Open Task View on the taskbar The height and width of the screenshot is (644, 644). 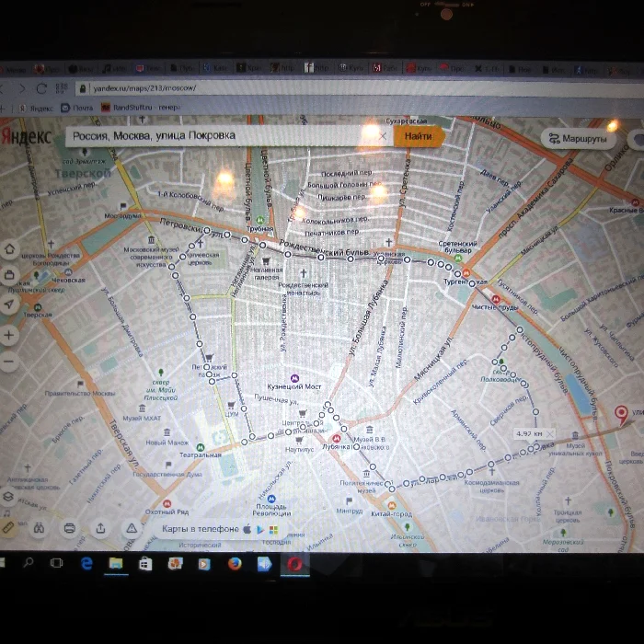point(56,563)
